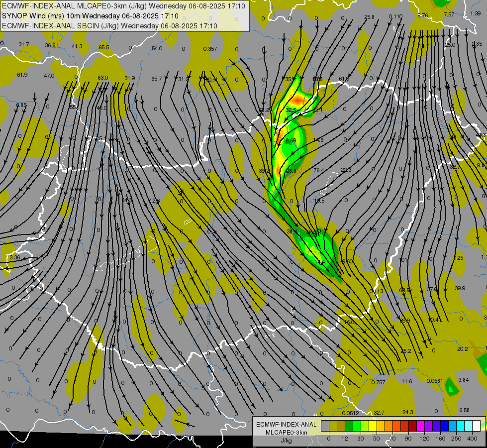Select the map value '0.0581'
This screenshot has height=448, width=487.
pos(435,381)
